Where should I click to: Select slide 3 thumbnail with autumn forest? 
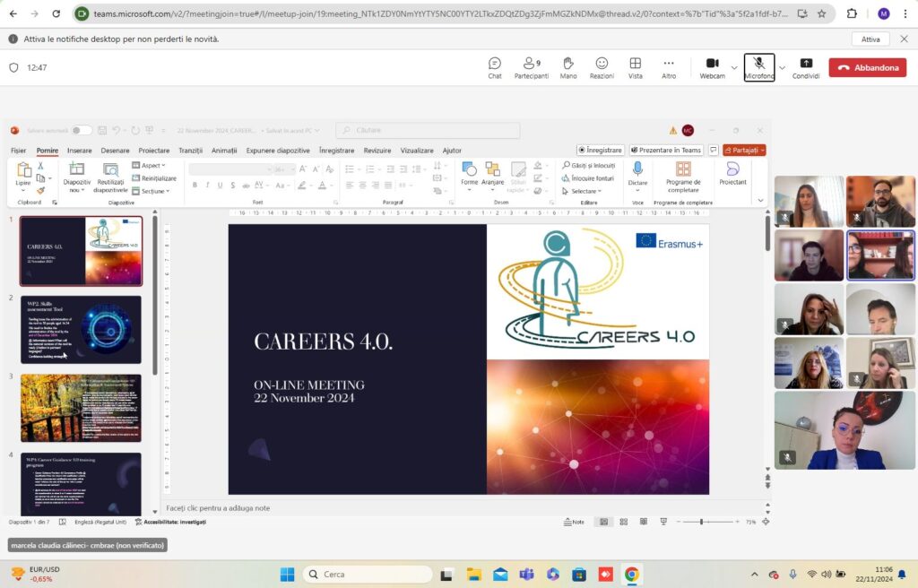81,408
